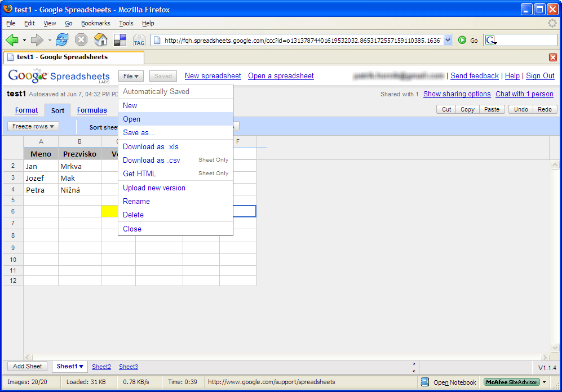
Task: Click the Copy button
Action: point(467,109)
